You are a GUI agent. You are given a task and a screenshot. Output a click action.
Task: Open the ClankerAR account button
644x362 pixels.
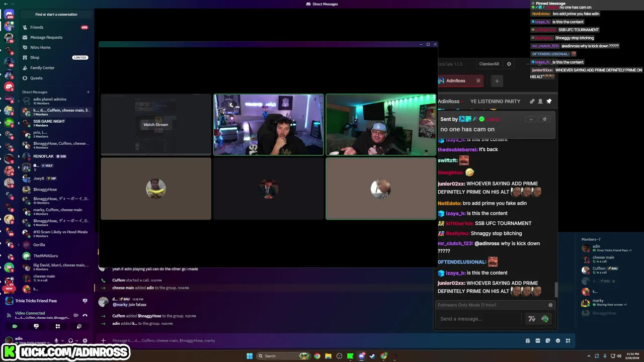click(x=489, y=64)
